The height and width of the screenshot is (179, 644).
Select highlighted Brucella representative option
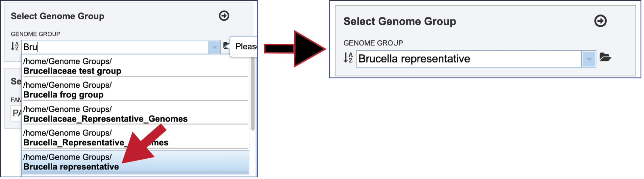135,162
